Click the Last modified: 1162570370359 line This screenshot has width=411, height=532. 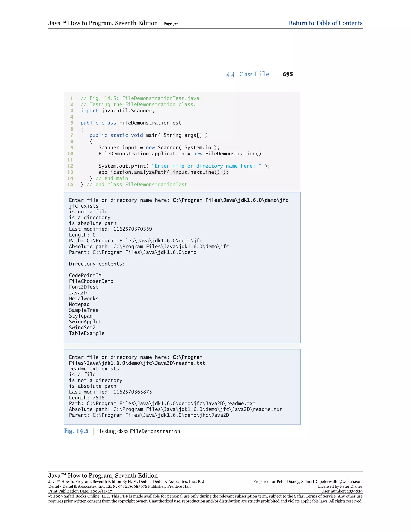click(x=110, y=229)
